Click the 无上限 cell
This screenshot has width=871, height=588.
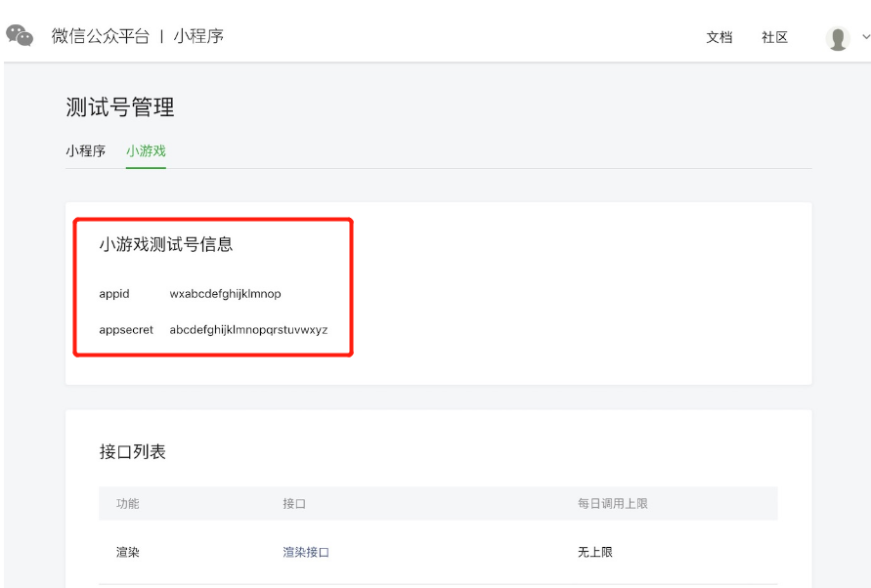pyautogui.click(x=595, y=552)
